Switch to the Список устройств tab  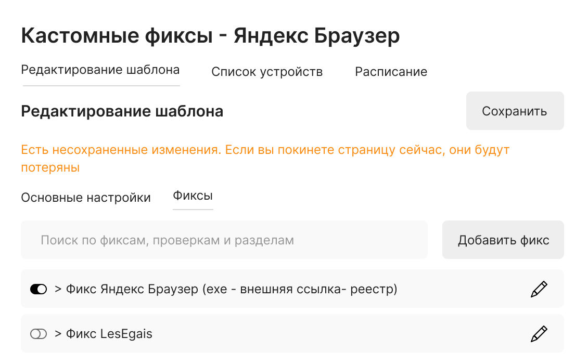point(267,72)
